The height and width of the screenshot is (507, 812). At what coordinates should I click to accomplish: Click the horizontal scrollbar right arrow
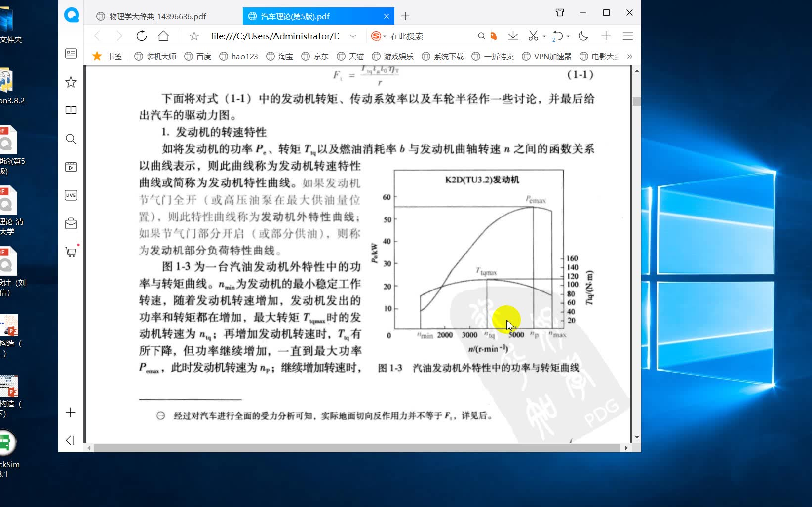point(626,448)
